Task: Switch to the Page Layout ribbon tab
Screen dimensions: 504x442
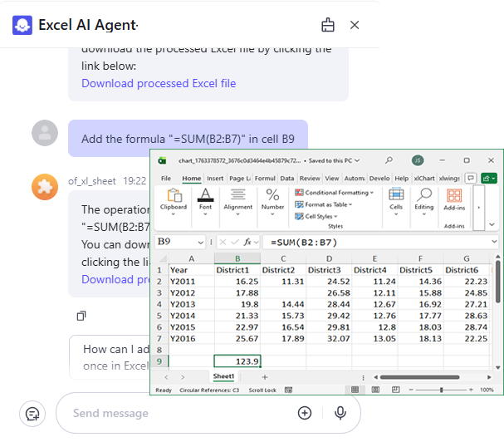Action: [240, 179]
